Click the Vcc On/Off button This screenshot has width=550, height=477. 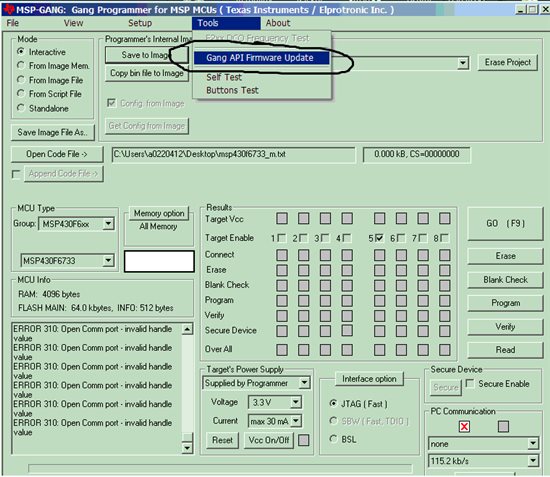pyautogui.click(x=269, y=440)
